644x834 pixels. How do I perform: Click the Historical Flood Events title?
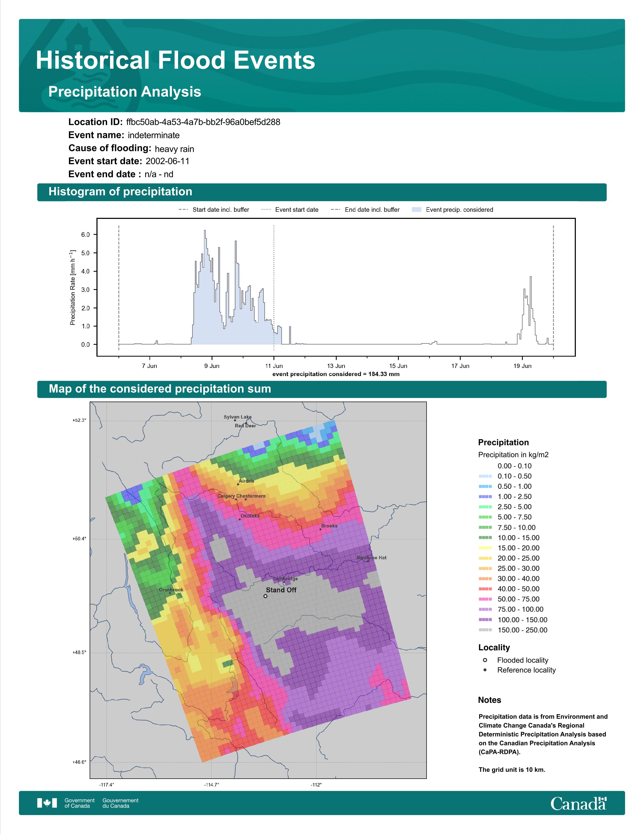[x=176, y=60]
